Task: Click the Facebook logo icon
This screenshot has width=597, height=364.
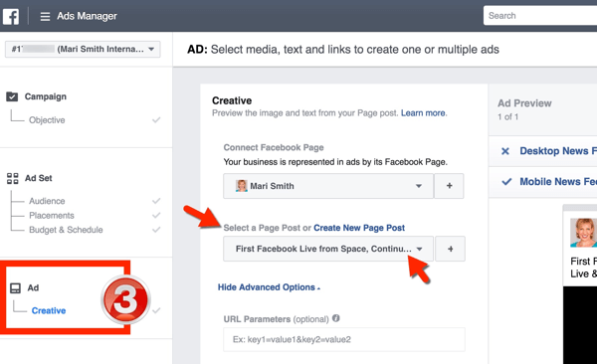Action: pyautogui.click(x=11, y=16)
